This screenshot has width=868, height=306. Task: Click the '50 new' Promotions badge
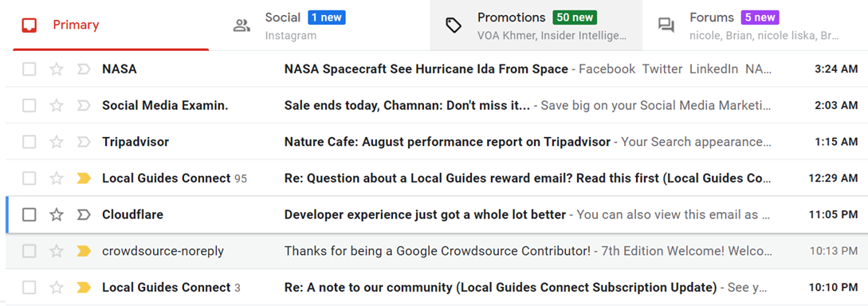coord(575,18)
